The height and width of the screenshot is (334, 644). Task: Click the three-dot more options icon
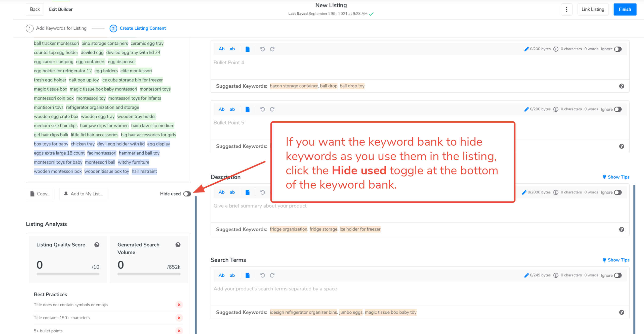coord(567,9)
